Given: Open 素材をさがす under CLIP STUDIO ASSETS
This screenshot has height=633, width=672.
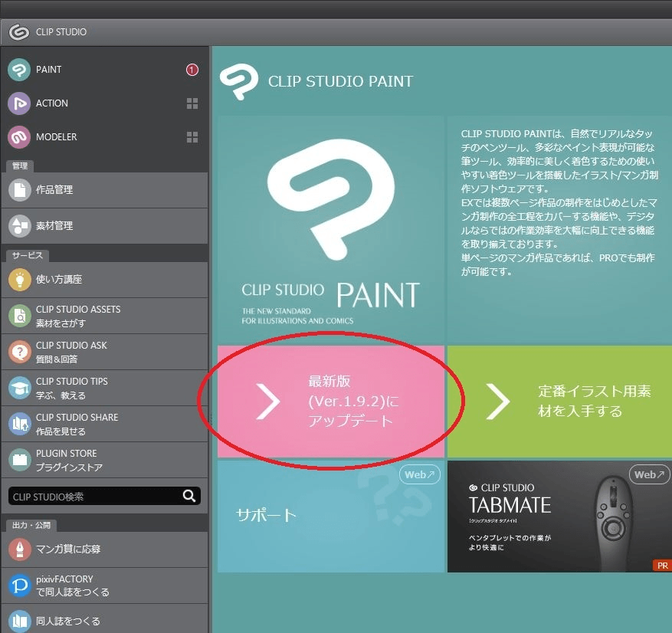Looking at the screenshot, I should (104, 316).
